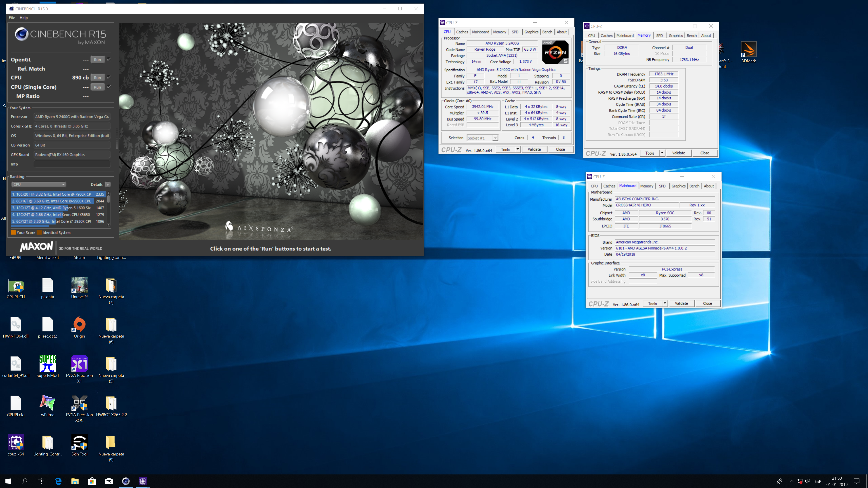Run the CPU benchmark
The width and height of the screenshot is (868, 488).
[97, 77]
